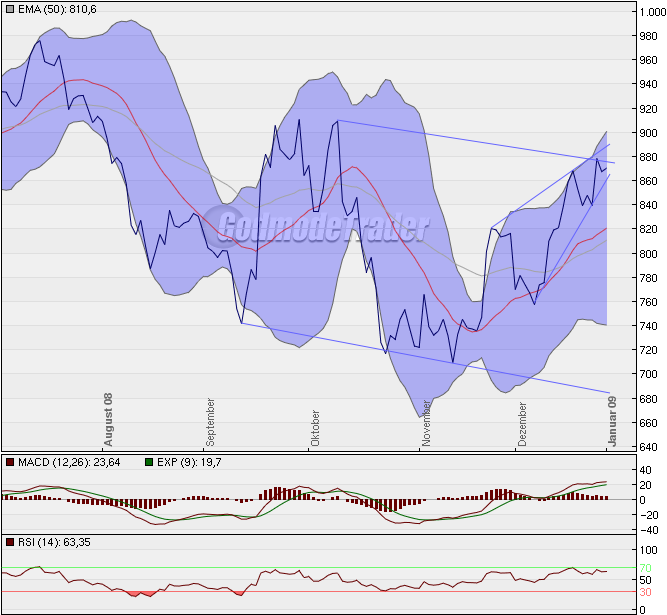Click the 980 price axis value
667x615 pixels.
(649, 36)
